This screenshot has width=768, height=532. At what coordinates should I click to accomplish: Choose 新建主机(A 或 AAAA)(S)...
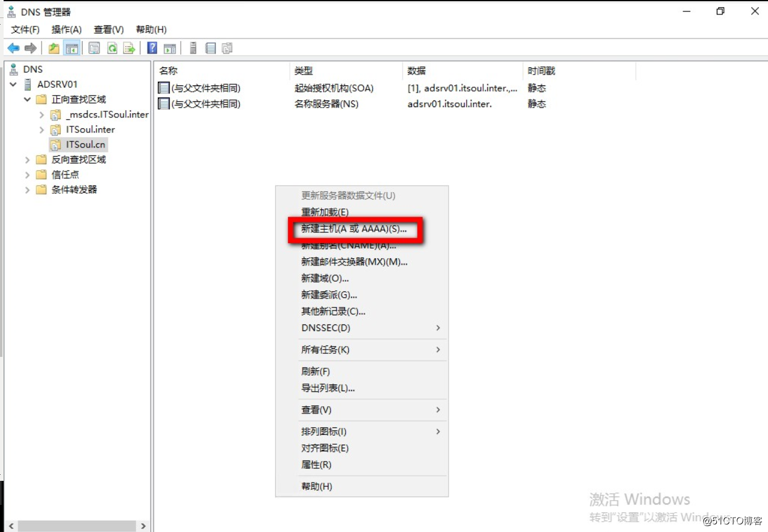[x=354, y=229]
